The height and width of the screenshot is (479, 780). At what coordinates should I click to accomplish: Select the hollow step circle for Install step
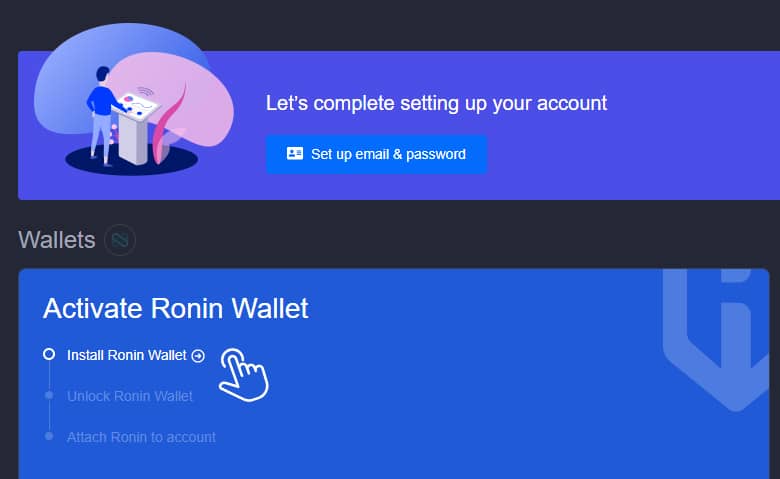49,354
